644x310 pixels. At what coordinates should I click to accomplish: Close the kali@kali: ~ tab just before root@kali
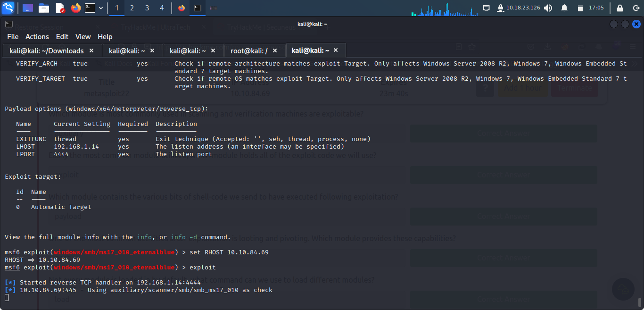pyautogui.click(x=213, y=50)
